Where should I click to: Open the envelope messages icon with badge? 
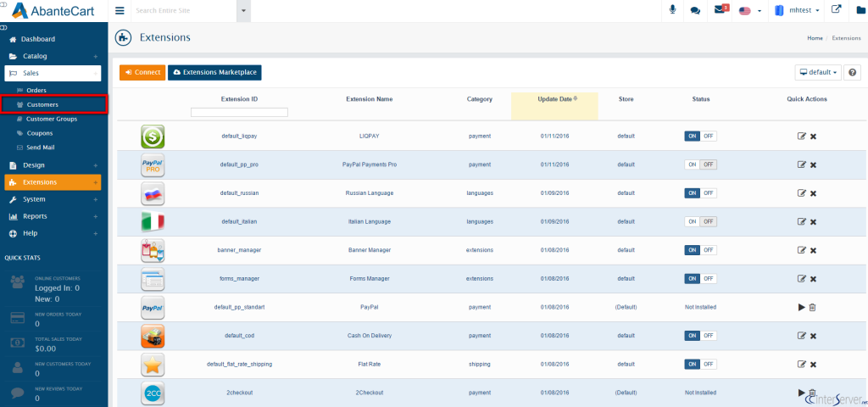tap(721, 9)
